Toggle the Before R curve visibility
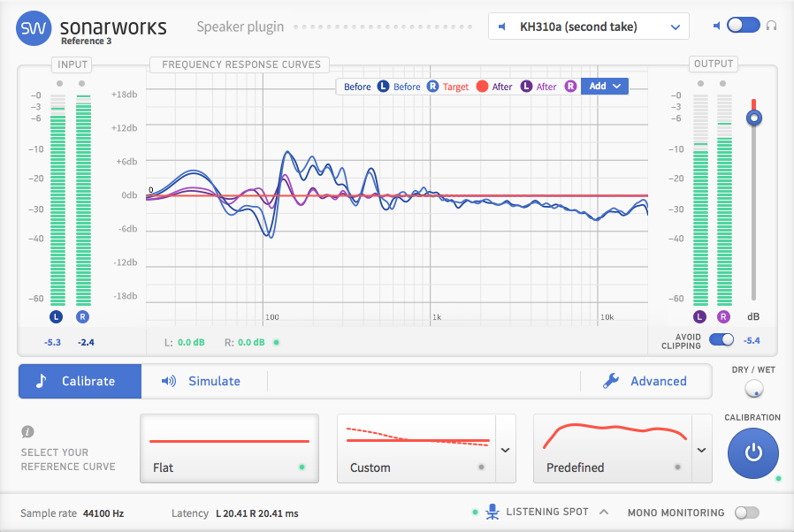This screenshot has height=532, width=794. click(x=432, y=87)
